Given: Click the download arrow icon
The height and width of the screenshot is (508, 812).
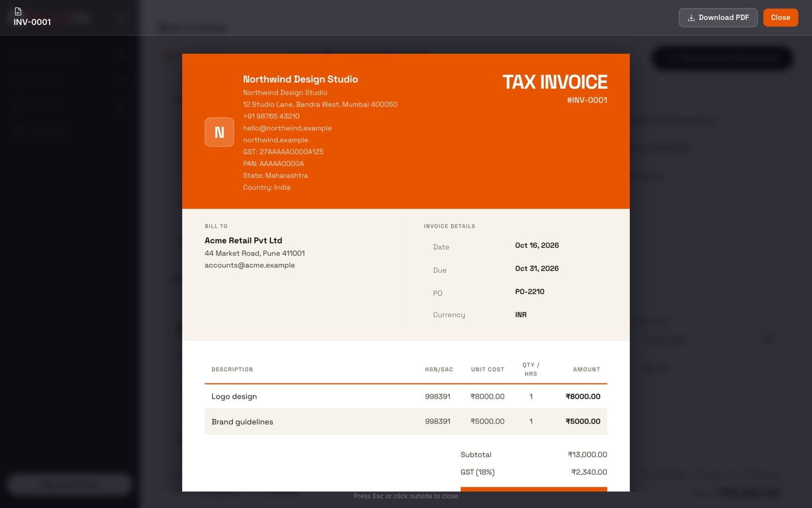Looking at the screenshot, I should pos(691,18).
